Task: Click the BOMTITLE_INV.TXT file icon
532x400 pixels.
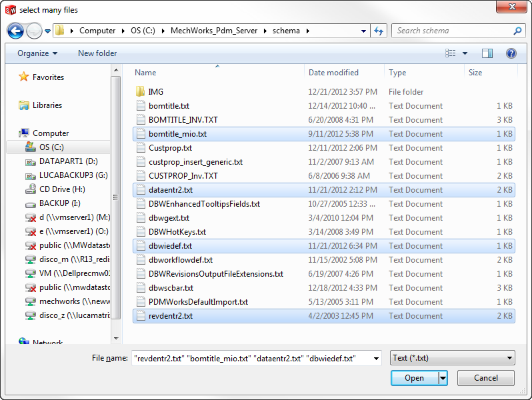Action: tap(141, 120)
